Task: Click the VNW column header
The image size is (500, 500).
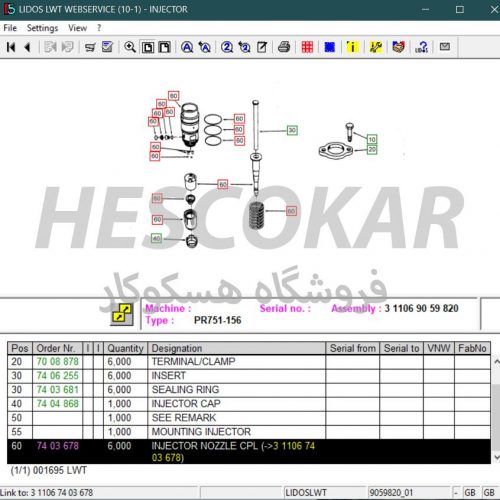Action: click(x=439, y=348)
